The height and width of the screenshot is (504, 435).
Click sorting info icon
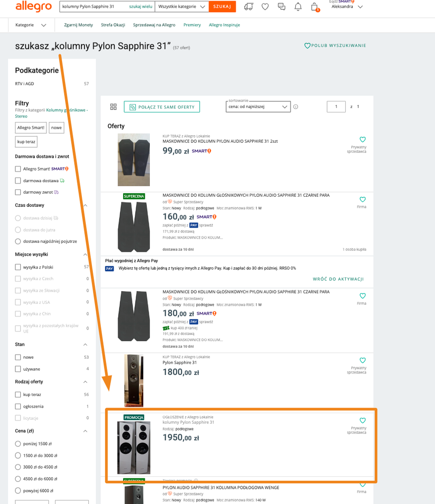click(x=296, y=106)
